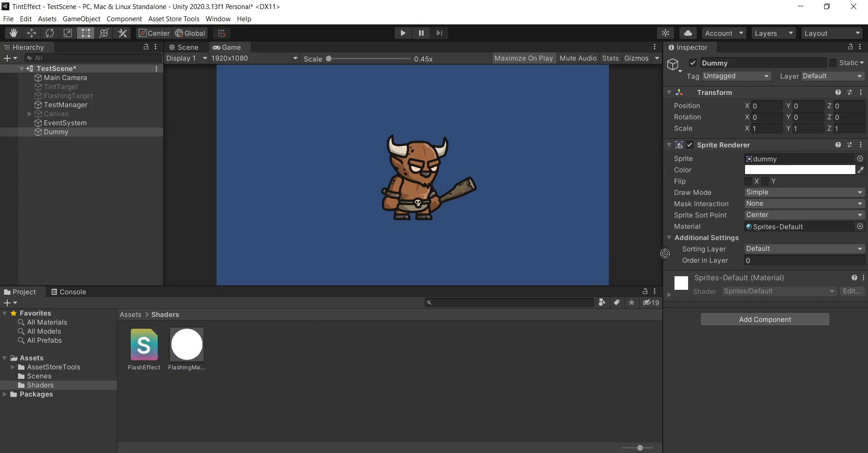The height and width of the screenshot is (453, 868).
Task: Enable Static checkbox
Action: tap(833, 63)
